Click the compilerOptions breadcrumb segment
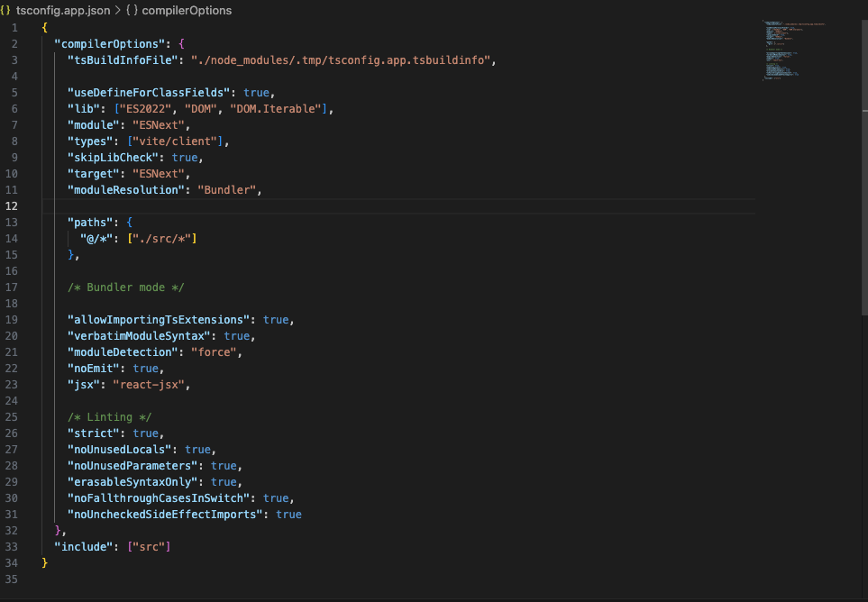Screen dimensions: 868x602 tap(187, 10)
